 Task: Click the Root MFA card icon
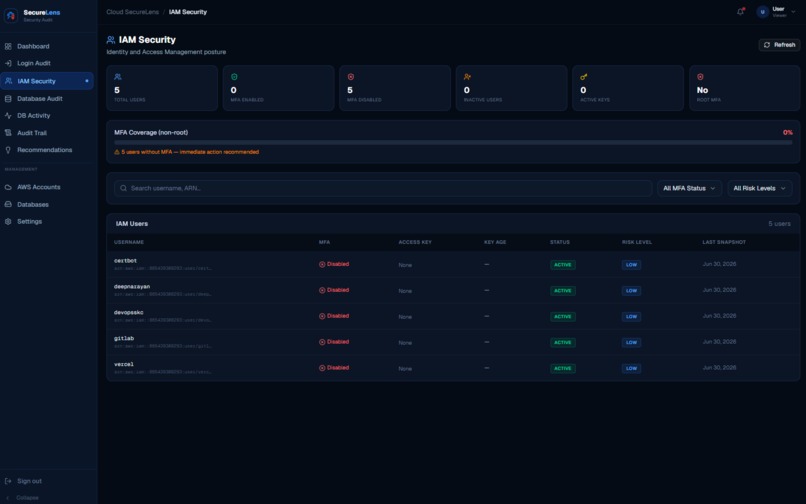coord(700,77)
